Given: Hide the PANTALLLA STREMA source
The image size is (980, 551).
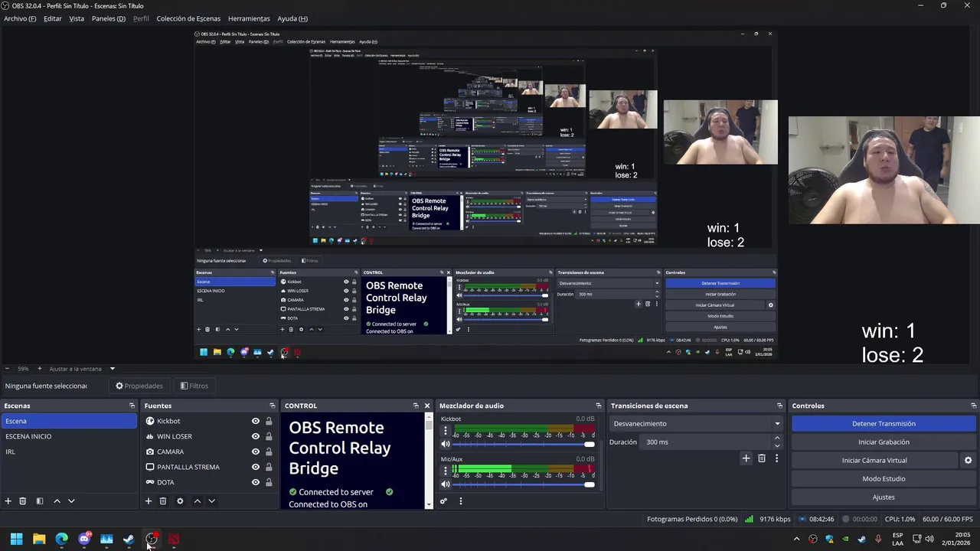Looking at the screenshot, I should (x=256, y=467).
